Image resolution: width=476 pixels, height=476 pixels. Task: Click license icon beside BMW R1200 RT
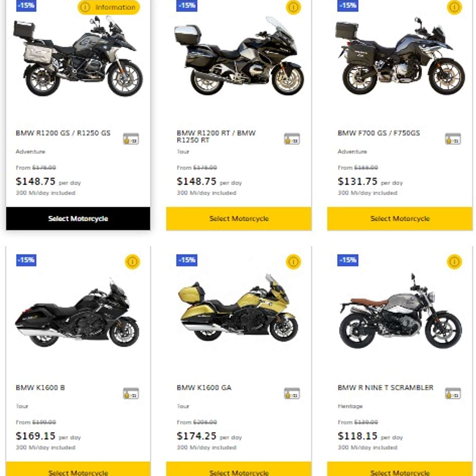click(292, 139)
